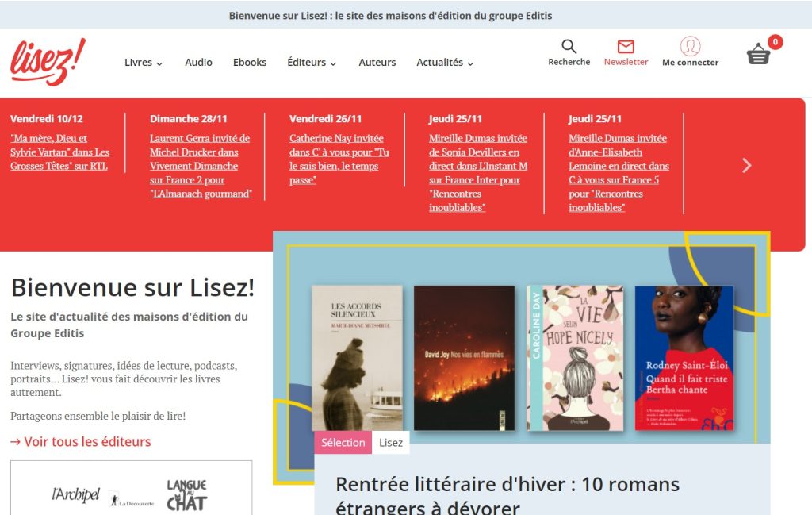Image resolution: width=812 pixels, height=515 pixels.
Task: Expand the Livres dropdown menu
Action: [x=144, y=63]
